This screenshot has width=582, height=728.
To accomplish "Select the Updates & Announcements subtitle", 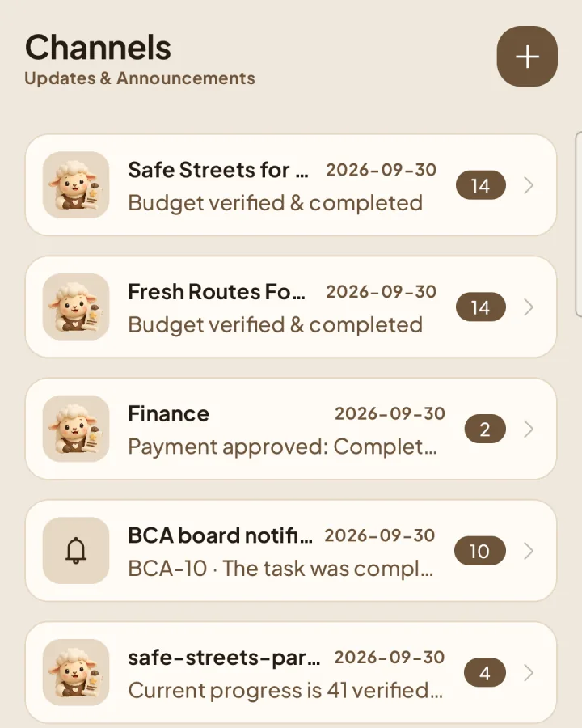I will (140, 78).
